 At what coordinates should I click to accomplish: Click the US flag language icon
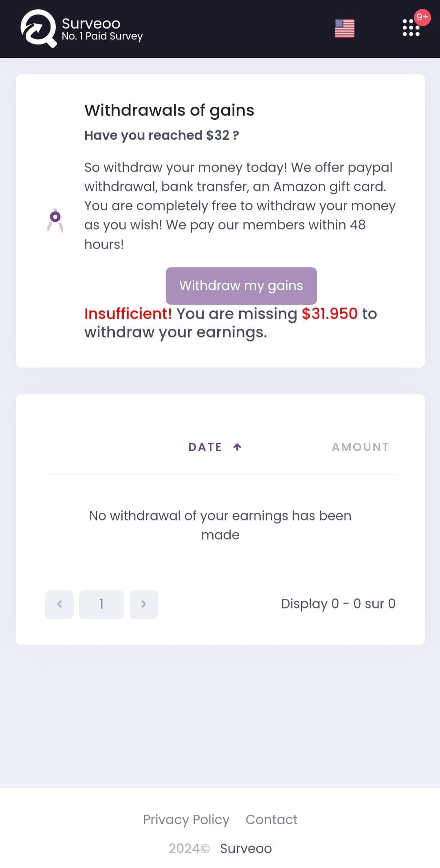(345, 29)
